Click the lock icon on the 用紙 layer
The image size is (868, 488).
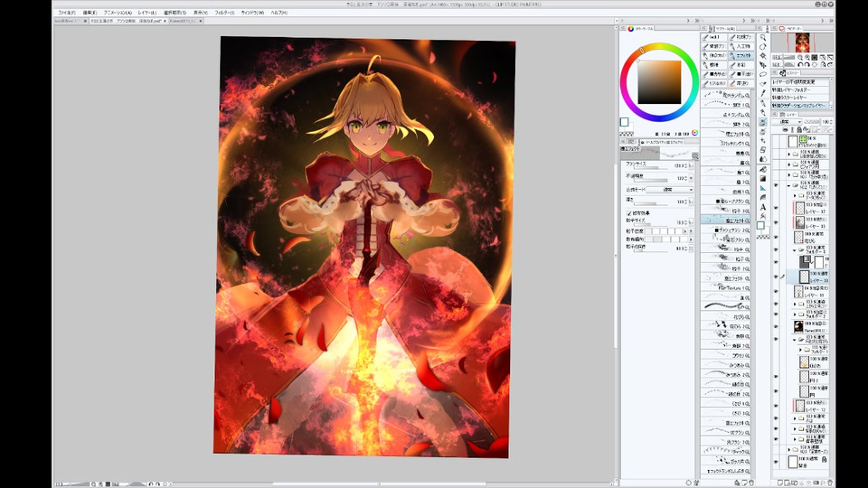[823, 459]
